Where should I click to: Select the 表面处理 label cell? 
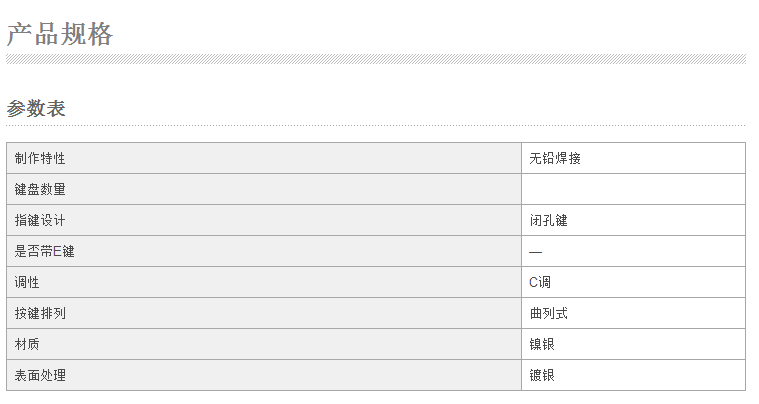pos(264,375)
